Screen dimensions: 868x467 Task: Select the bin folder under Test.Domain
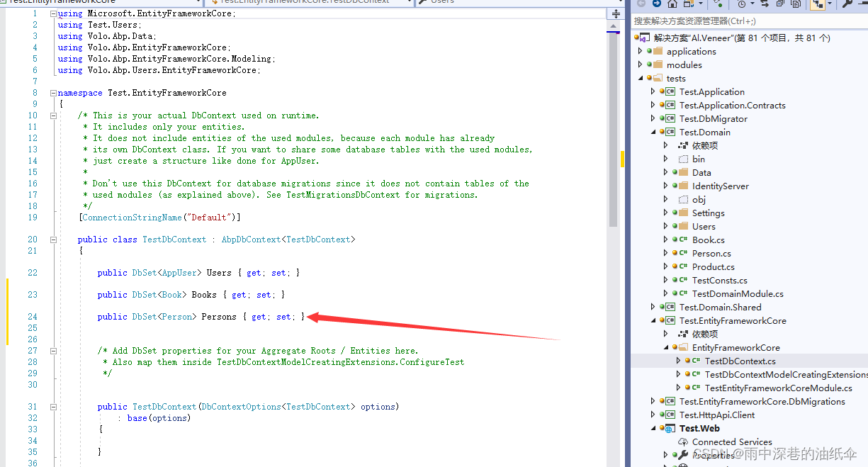click(x=699, y=159)
